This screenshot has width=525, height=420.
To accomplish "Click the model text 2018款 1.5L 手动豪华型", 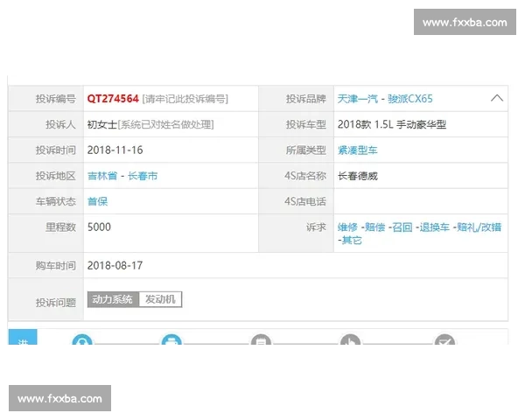I will [x=392, y=124].
